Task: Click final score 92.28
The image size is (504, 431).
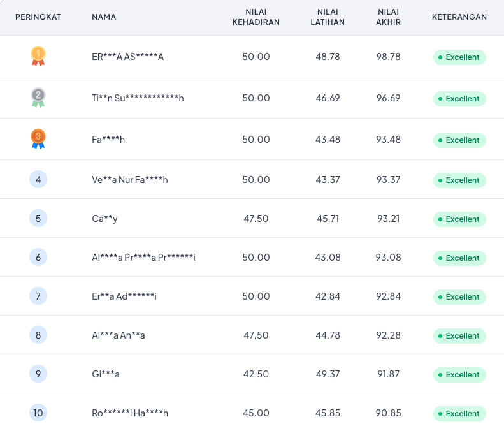Action: 388,335
